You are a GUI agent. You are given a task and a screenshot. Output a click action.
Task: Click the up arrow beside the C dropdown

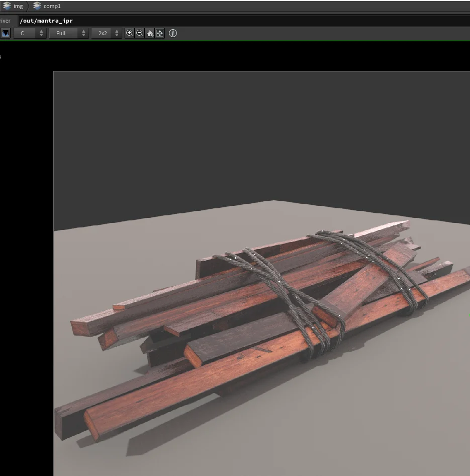point(41,31)
